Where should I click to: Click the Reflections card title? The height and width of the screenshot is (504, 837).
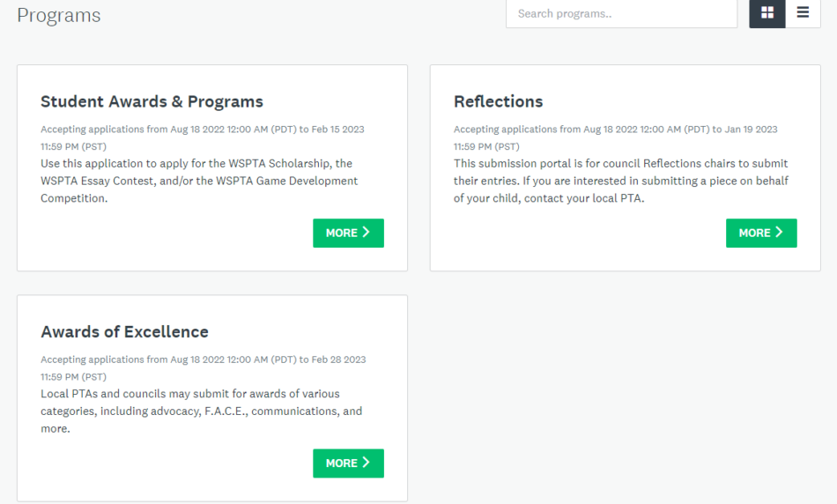point(498,101)
